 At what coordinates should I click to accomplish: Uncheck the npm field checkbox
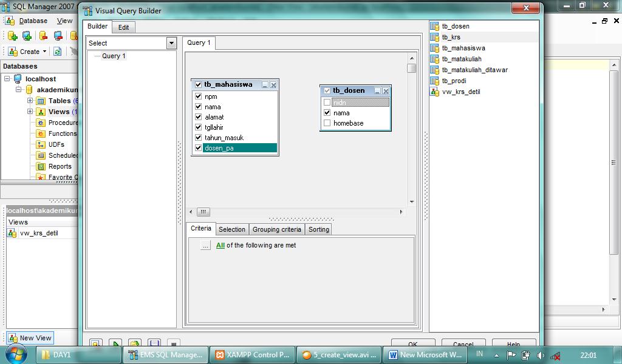click(199, 96)
